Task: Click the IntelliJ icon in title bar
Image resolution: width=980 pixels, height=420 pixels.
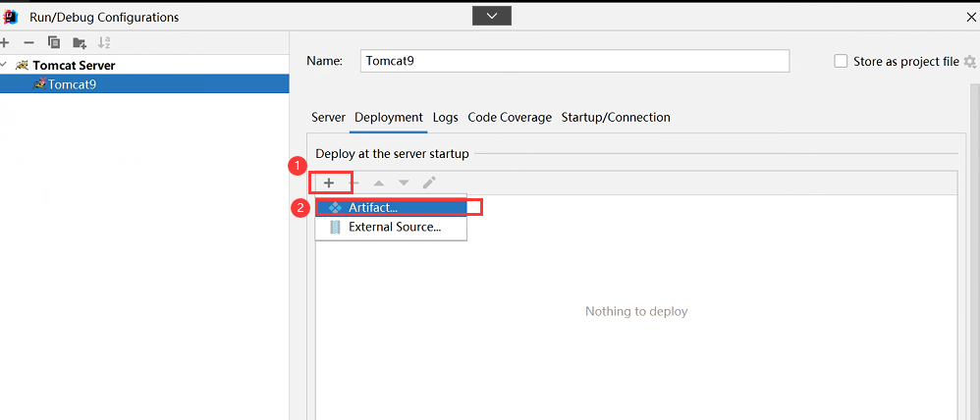Action: (x=11, y=17)
